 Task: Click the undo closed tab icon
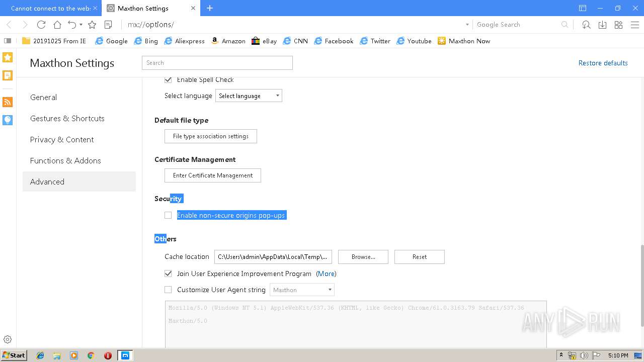pyautogui.click(x=72, y=25)
